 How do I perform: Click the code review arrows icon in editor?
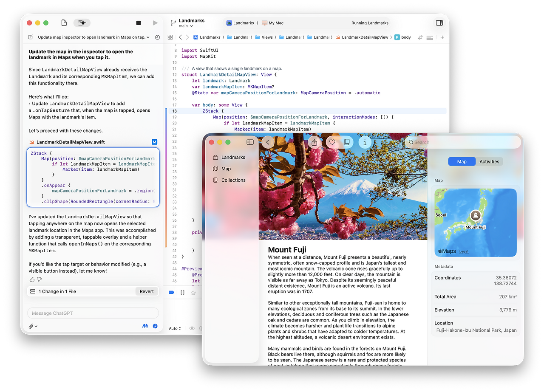click(x=420, y=37)
